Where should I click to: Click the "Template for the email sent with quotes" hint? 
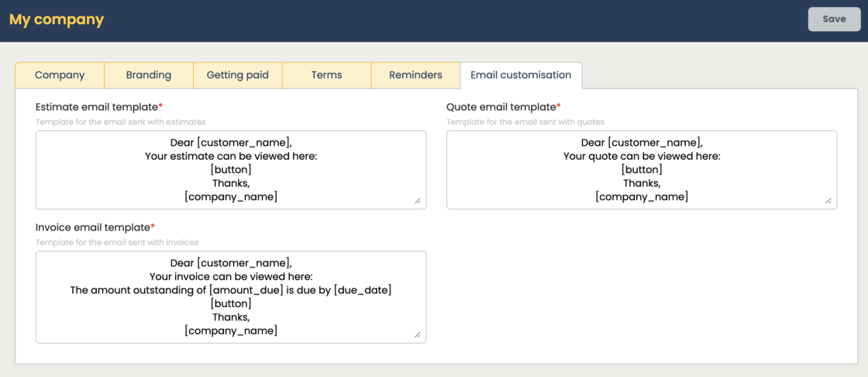[525, 122]
